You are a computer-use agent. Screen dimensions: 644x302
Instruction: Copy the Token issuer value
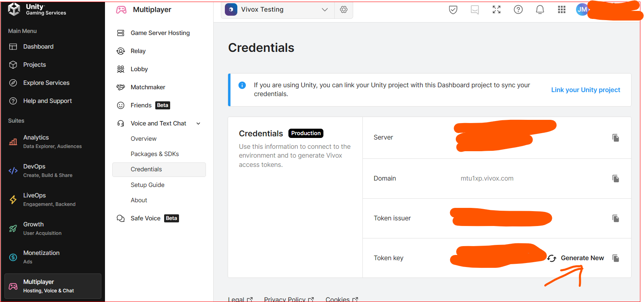click(615, 218)
